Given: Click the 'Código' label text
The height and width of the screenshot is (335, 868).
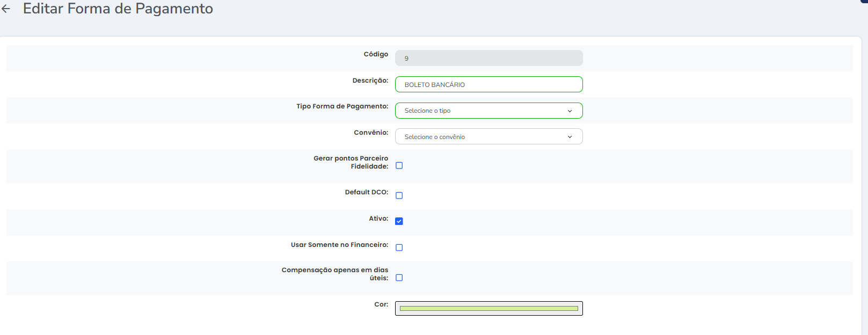Looking at the screenshot, I should [x=376, y=54].
